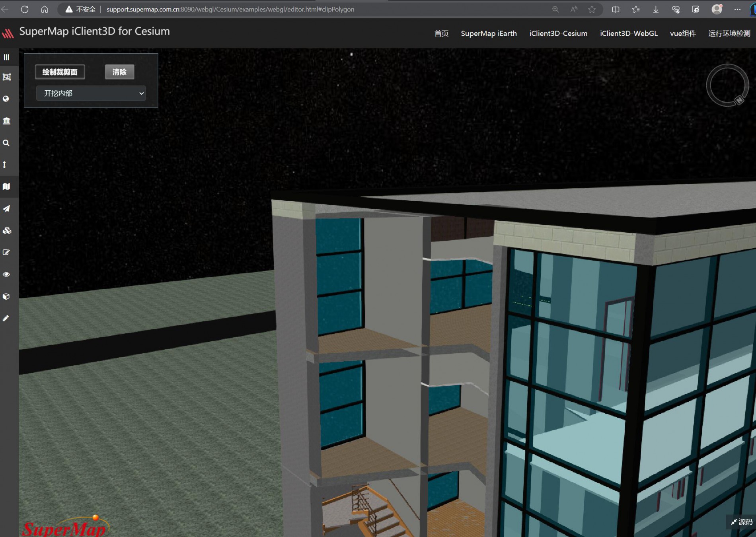Select the stacked cubes sidebar icon

pos(7,230)
